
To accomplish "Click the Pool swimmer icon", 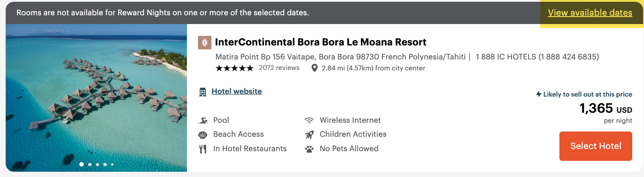I will (203, 121).
